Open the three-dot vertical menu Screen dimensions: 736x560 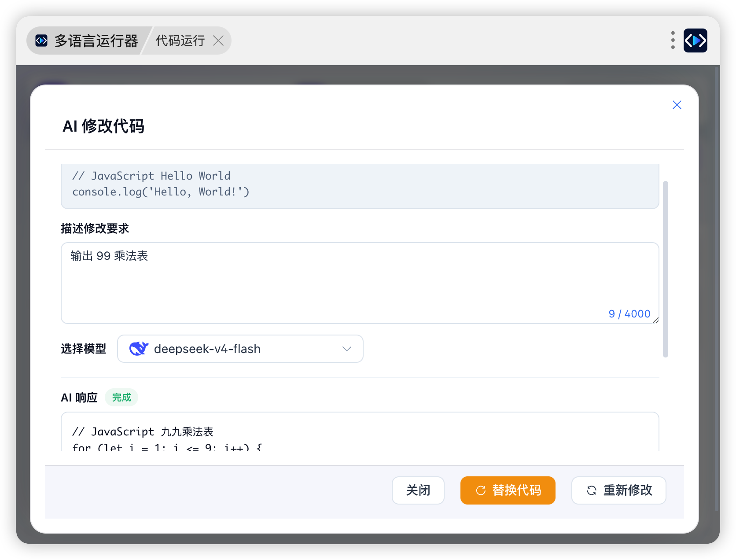click(x=673, y=40)
